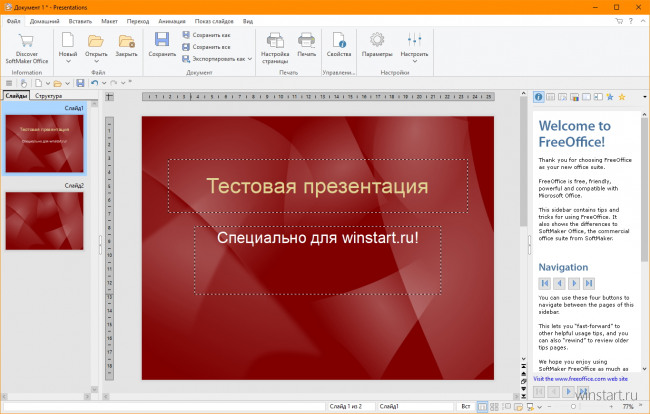Click the large Сохранить disk icon
Screen dimensions: 650x414
coord(162,40)
